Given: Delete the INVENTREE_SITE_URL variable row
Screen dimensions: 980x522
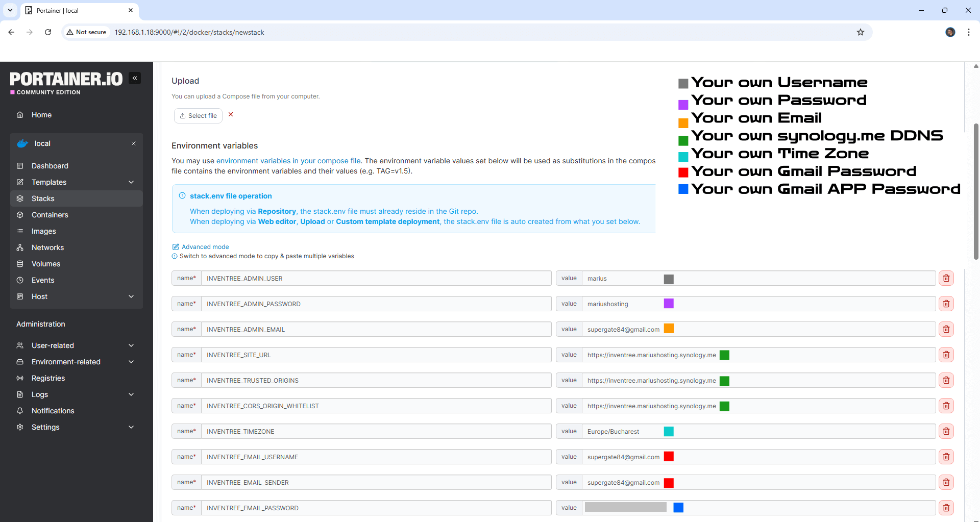Looking at the screenshot, I should pyautogui.click(x=946, y=355).
